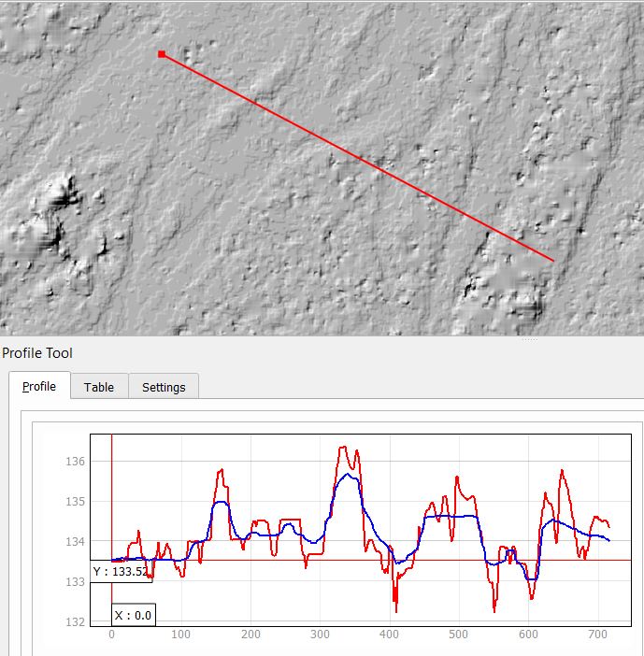Click the 132 tick on the elevation axis
This screenshot has height=656, width=644.
point(76,621)
